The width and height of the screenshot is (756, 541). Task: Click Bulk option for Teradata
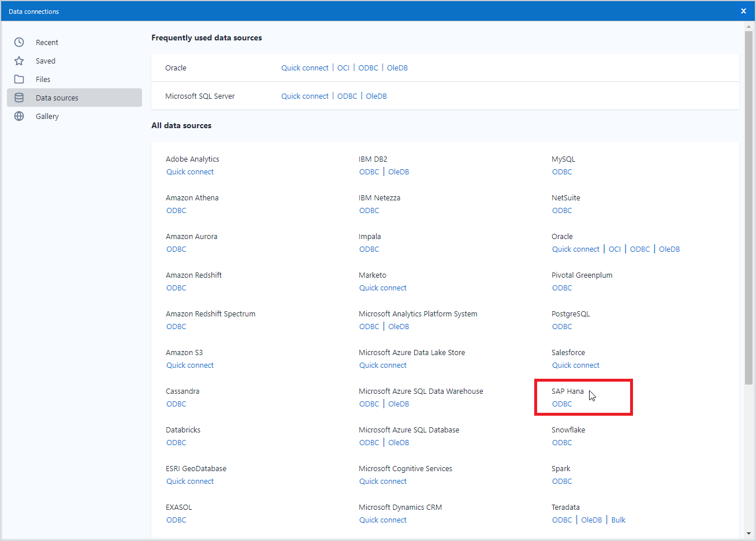pos(618,520)
